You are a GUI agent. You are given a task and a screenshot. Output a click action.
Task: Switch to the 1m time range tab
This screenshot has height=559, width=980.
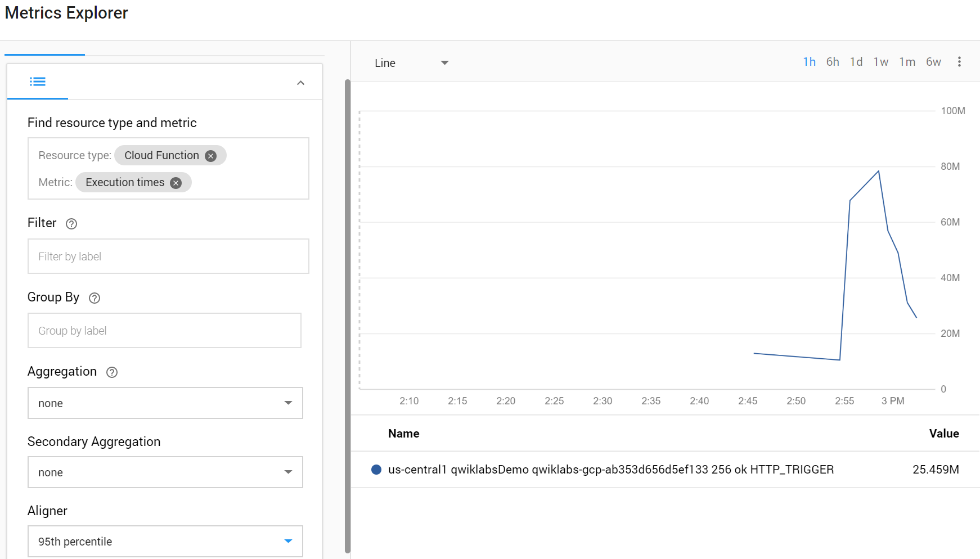pyautogui.click(x=907, y=62)
